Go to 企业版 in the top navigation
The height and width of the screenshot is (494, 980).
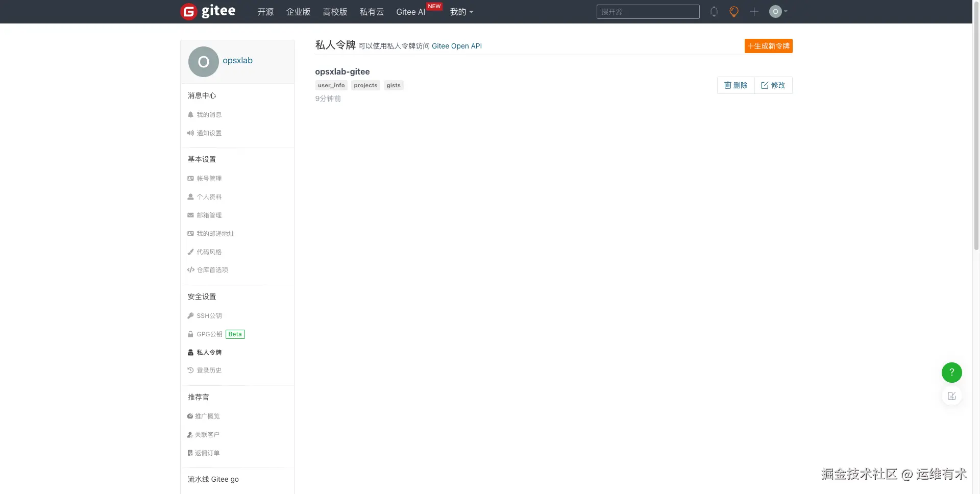coord(298,12)
